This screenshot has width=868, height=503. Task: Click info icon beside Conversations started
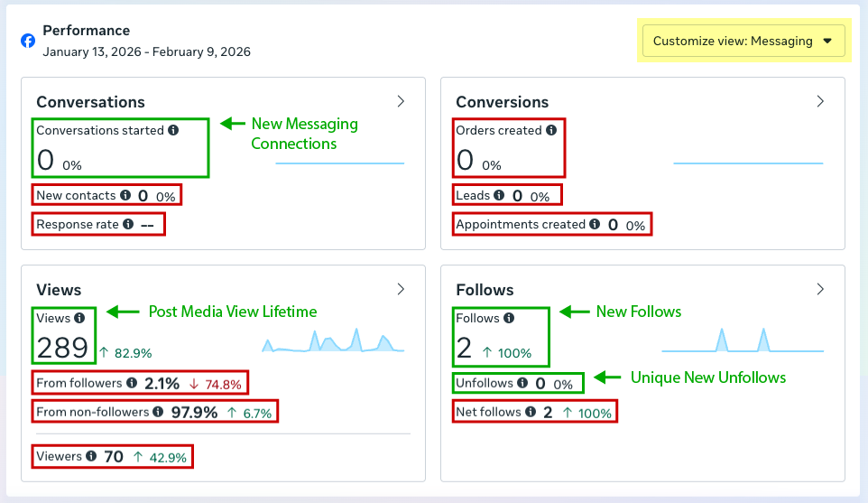pos(173,130)
